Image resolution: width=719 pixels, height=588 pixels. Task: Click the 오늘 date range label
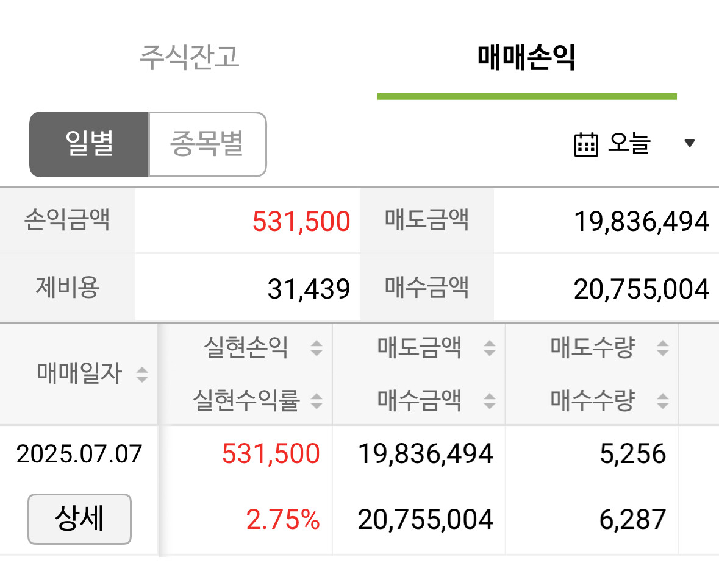coord(629,144)
